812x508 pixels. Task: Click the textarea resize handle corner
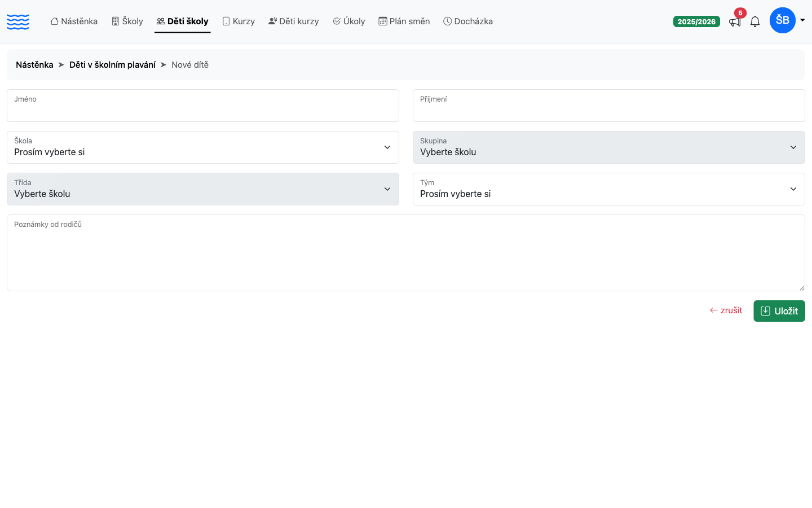(802, 288)
